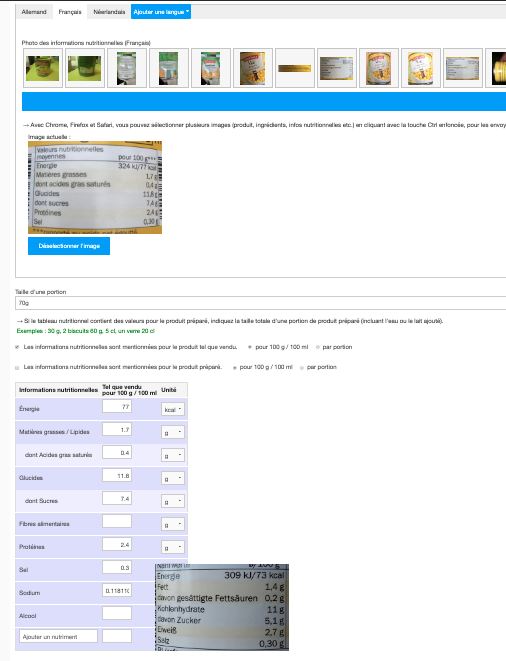Click the 'Informations nutritionnelles' table header
The image size is (506, 661).
click(x=58, y=390)
